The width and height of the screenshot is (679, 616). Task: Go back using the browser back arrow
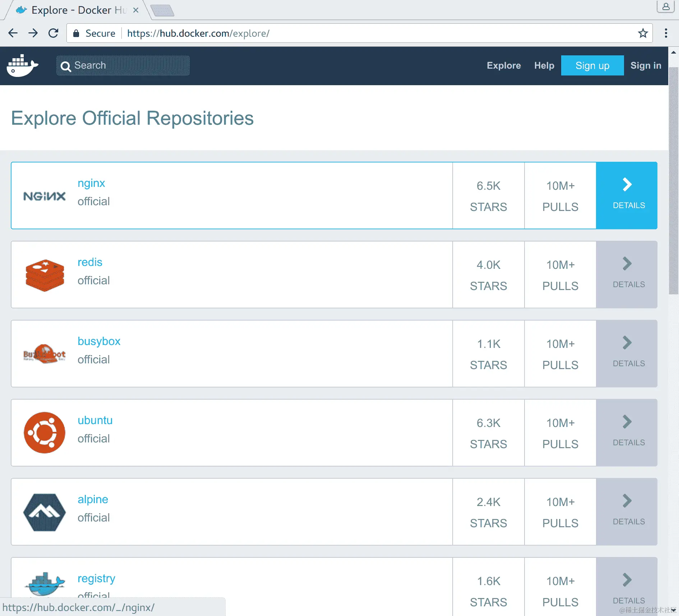(13, 33)
